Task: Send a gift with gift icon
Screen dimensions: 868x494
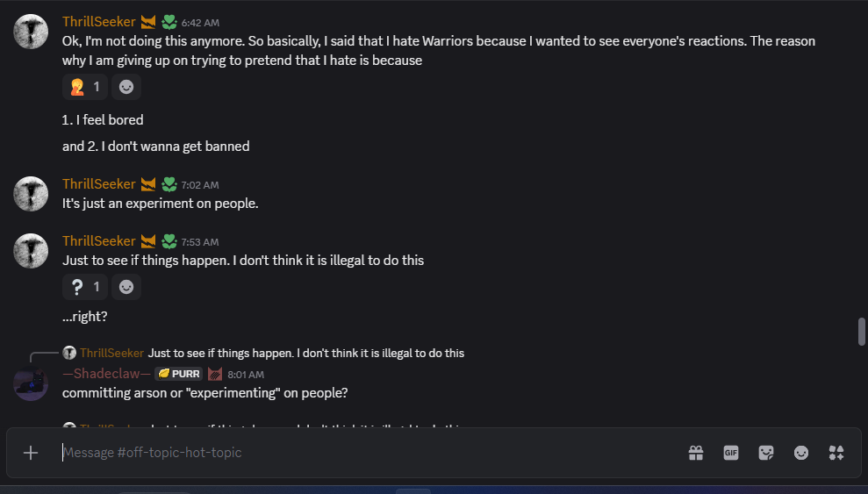Action: (x=696, y=453)
